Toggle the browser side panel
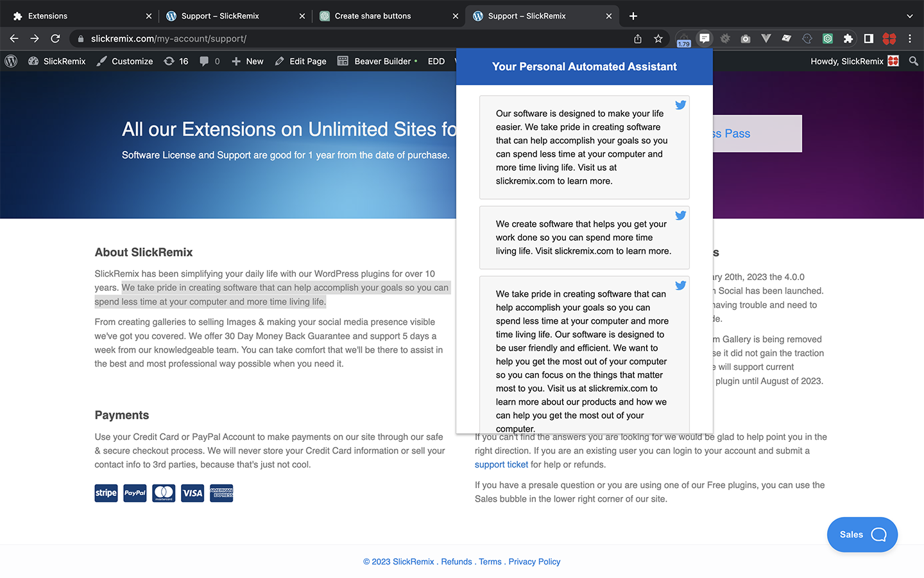 pyautogui.click(x=869, y=39)
